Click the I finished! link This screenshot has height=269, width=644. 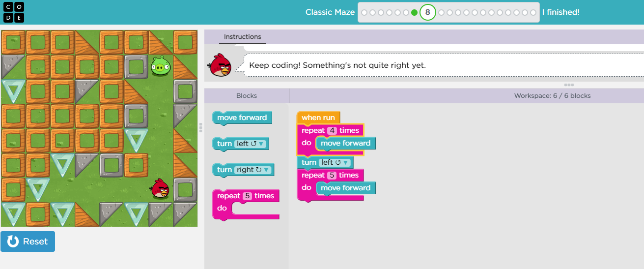pos(560,12)
